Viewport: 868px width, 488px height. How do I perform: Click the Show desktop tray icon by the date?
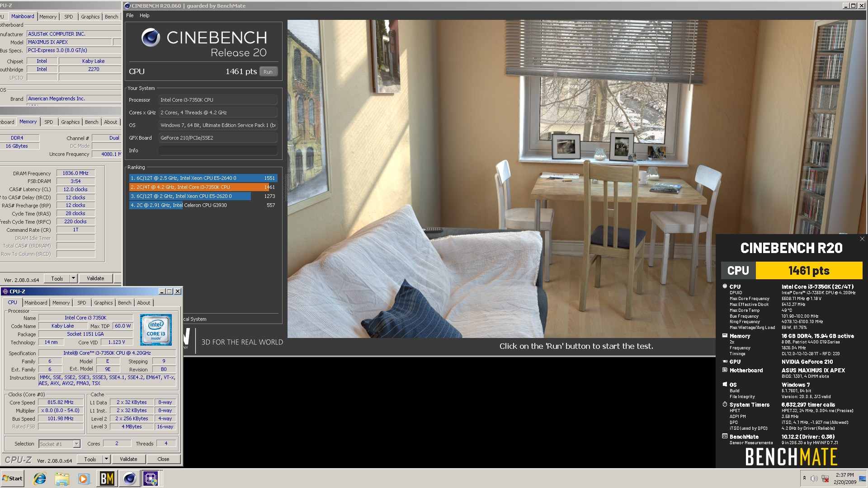(863, 479)
